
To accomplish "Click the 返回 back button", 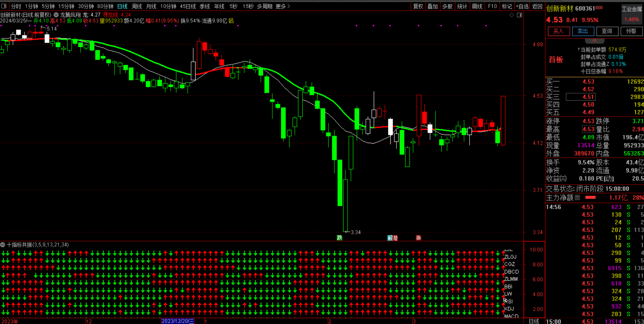I will pyautogui.click(x=537, y=6).
